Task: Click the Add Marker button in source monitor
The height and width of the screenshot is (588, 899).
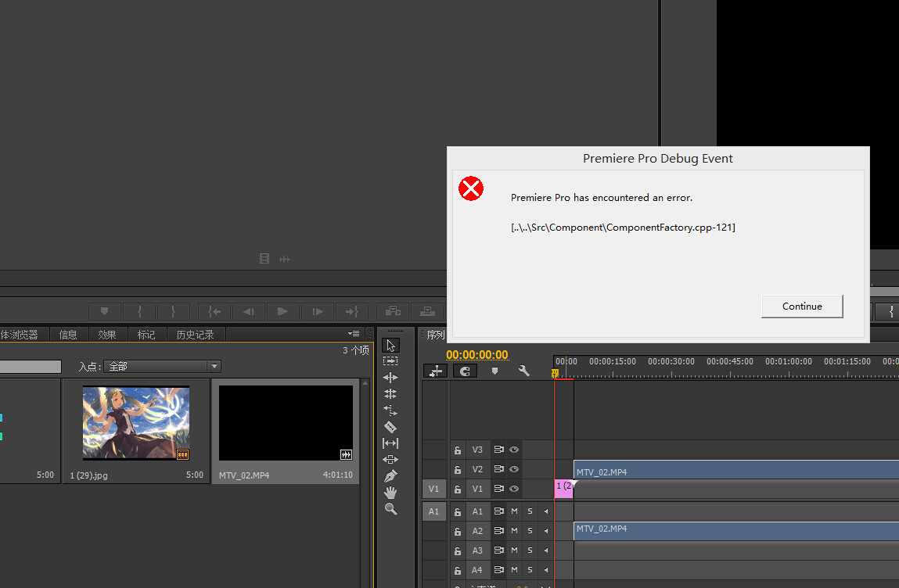Action: tap(104, 311)
